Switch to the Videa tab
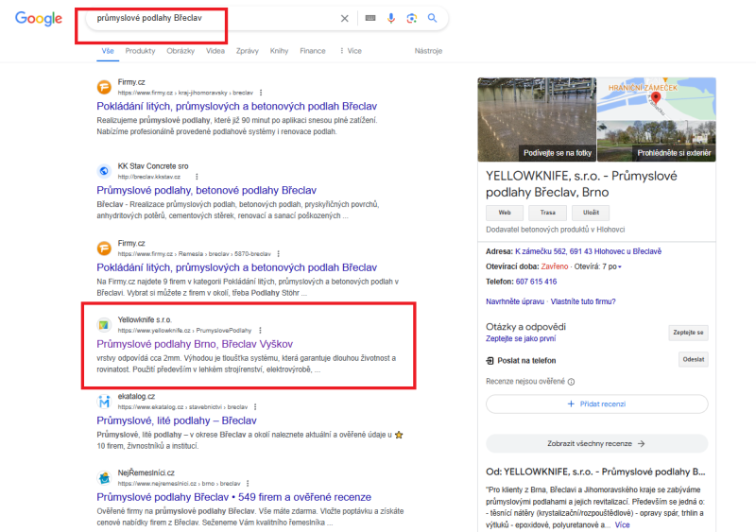 click(215, 51)
